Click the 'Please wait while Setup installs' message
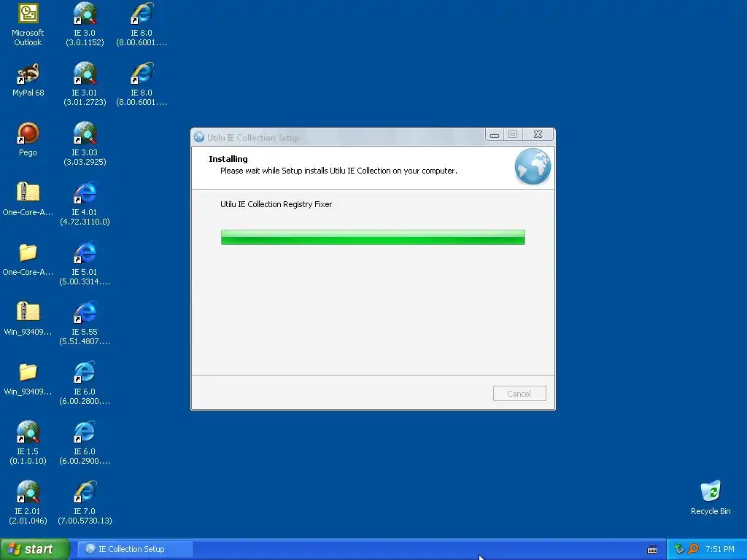Screen dimensions: 747x560 338,171
